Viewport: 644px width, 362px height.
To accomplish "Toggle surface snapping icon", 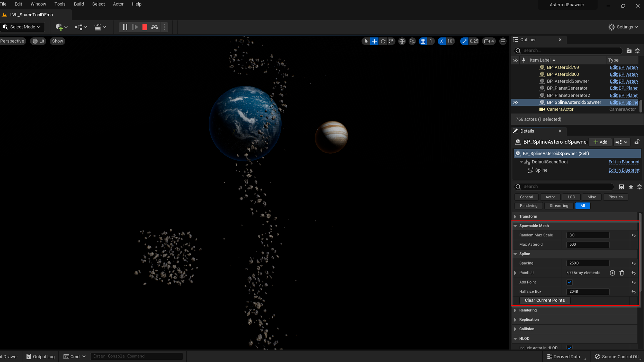I will (x=412, y=41).
